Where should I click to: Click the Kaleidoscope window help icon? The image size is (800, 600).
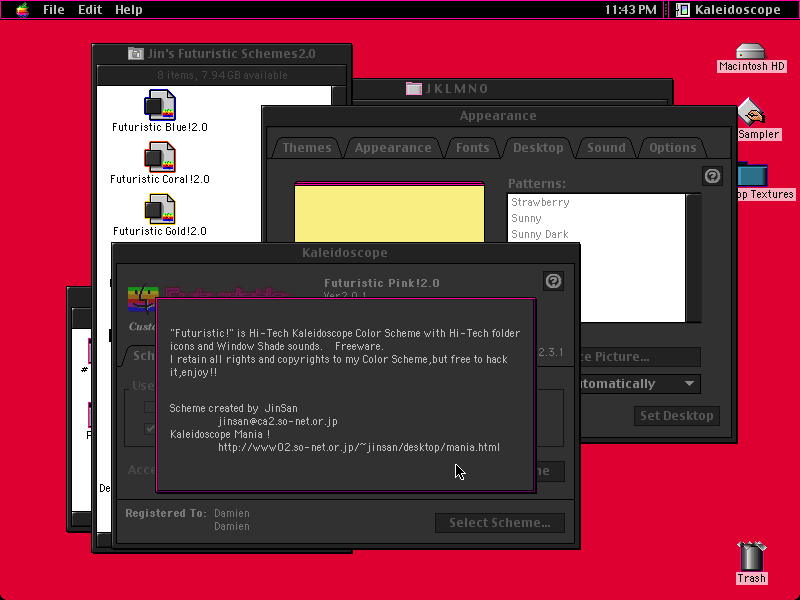(x=554, y=281)
